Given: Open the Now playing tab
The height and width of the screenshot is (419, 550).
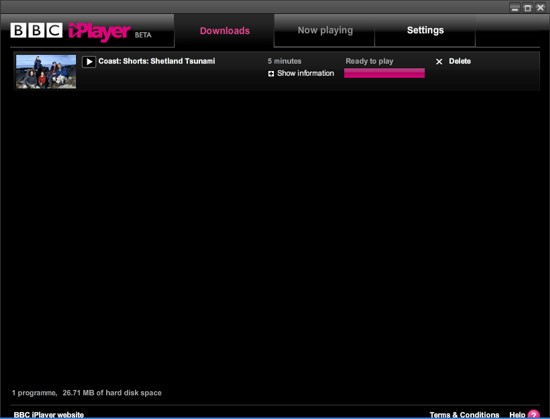Looking at the screenshot, I should (x=325, y=31).
